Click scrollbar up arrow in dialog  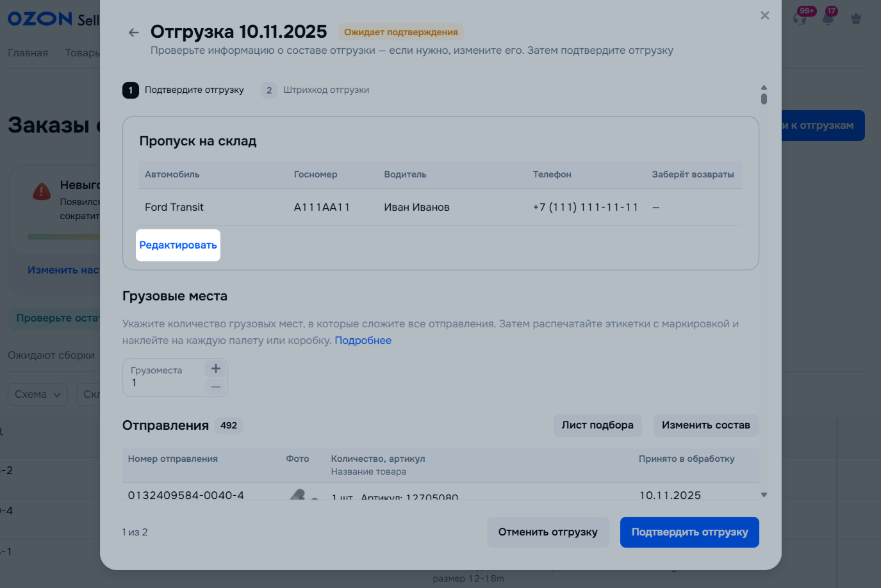[x=764, y=87]
